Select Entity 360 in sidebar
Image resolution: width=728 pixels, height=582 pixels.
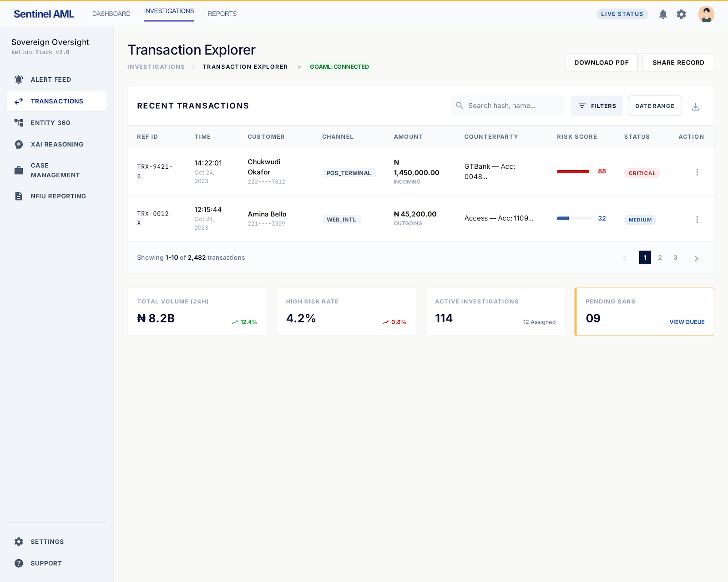[56, 123]
